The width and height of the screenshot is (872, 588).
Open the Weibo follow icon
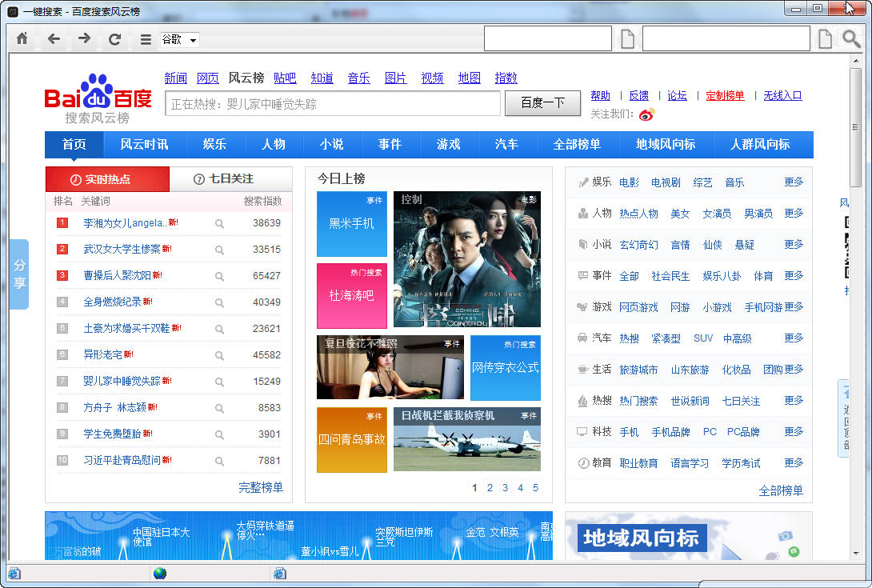click(646, 114)
